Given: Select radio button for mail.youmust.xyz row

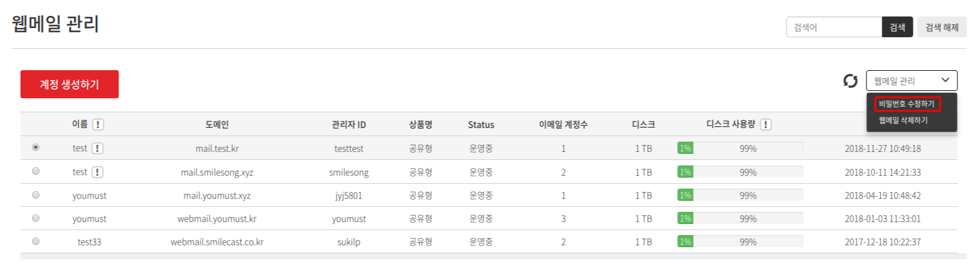Looking at the screenshot, I should click(x=35, y=195).
